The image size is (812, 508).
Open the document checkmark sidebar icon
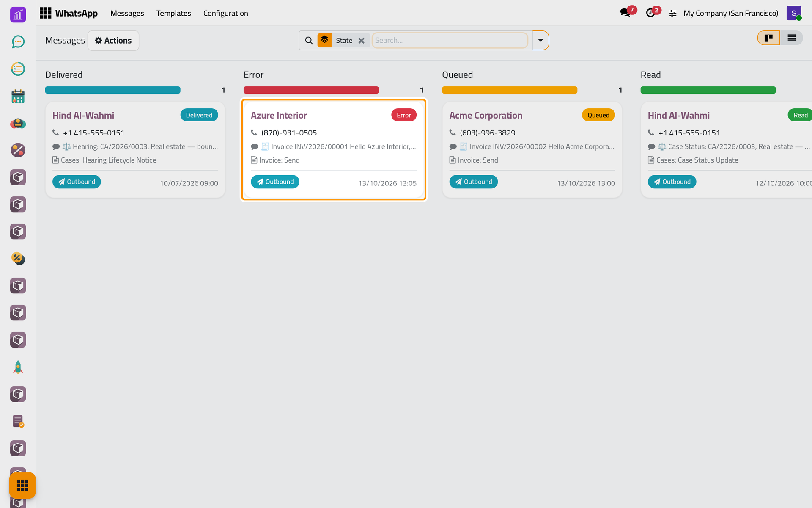point(18,421)
